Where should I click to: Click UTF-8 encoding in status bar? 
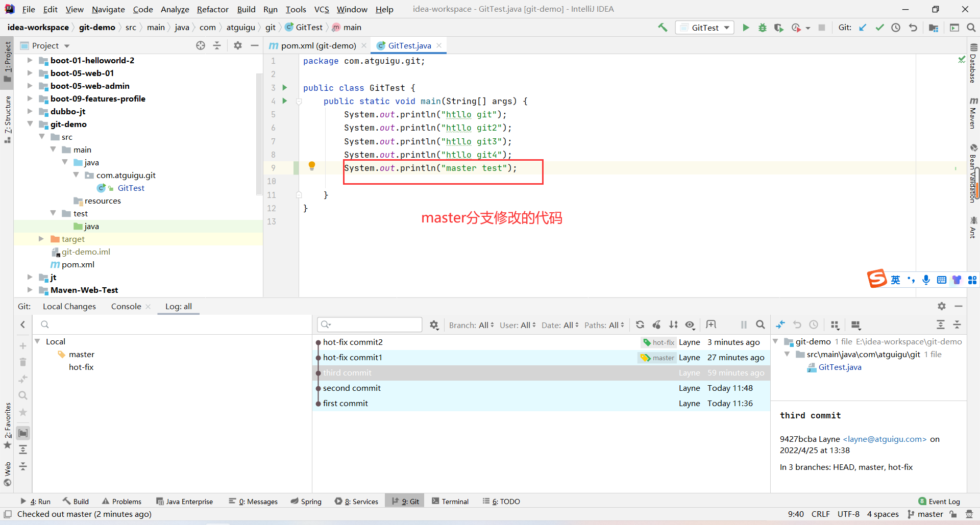point(848,514)
